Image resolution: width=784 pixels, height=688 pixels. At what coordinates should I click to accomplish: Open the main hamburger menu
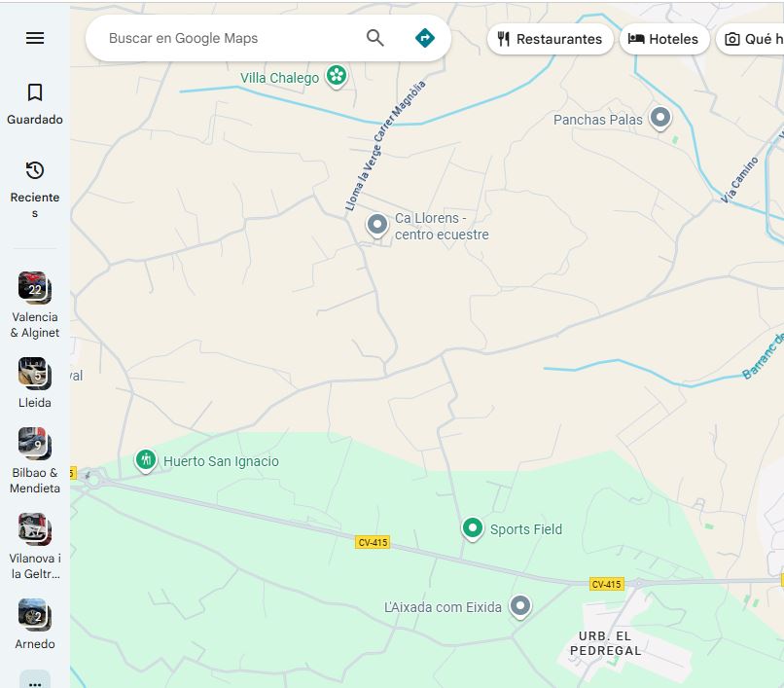coord(35,38)
